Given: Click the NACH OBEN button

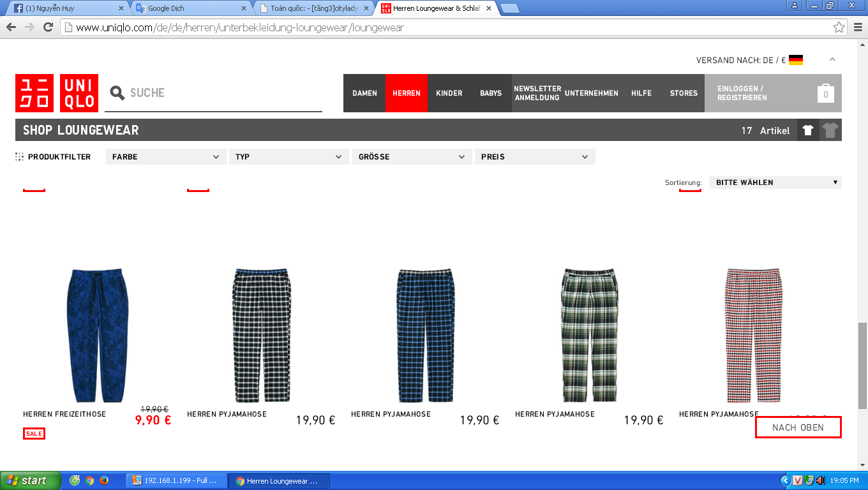Looking at the screenshot, I should [x=798, y=427].
